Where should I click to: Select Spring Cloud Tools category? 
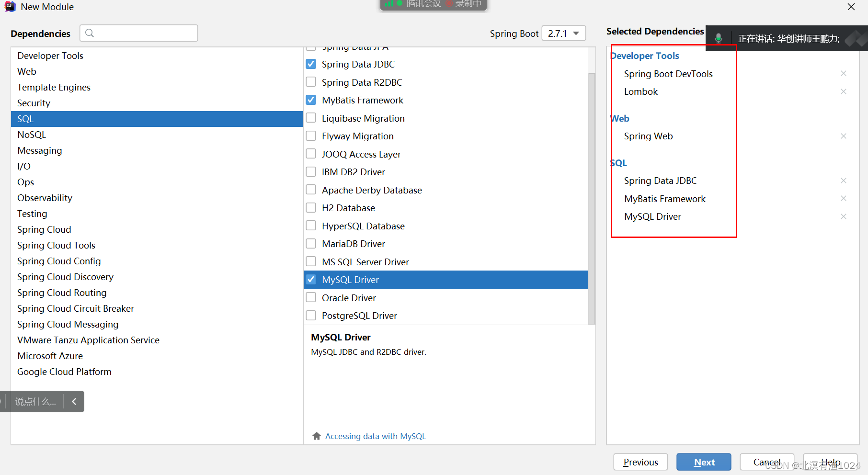pyautogui.click(x=157, y=245)
